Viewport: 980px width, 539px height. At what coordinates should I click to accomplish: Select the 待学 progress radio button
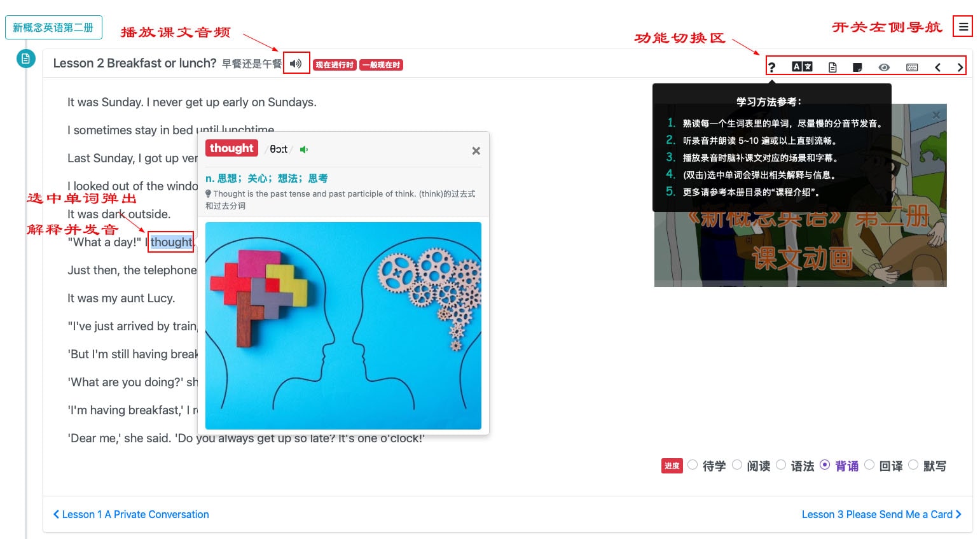[x=693, y=465]
